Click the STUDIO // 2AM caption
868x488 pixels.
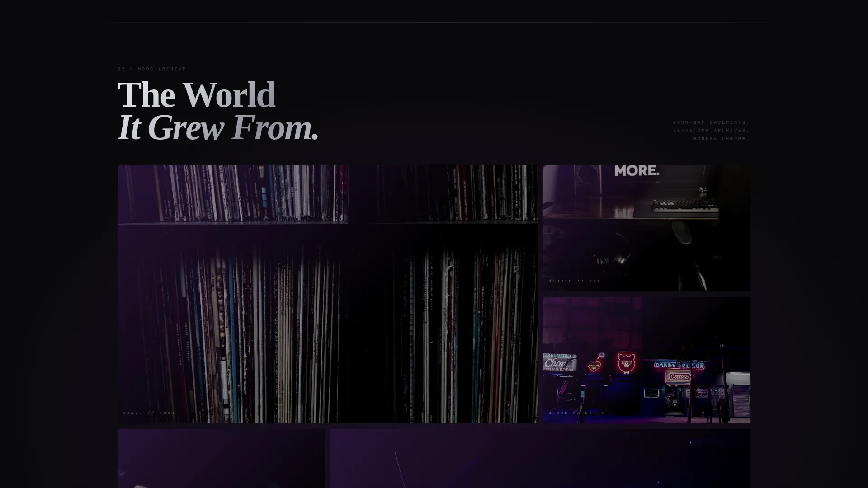574,281
